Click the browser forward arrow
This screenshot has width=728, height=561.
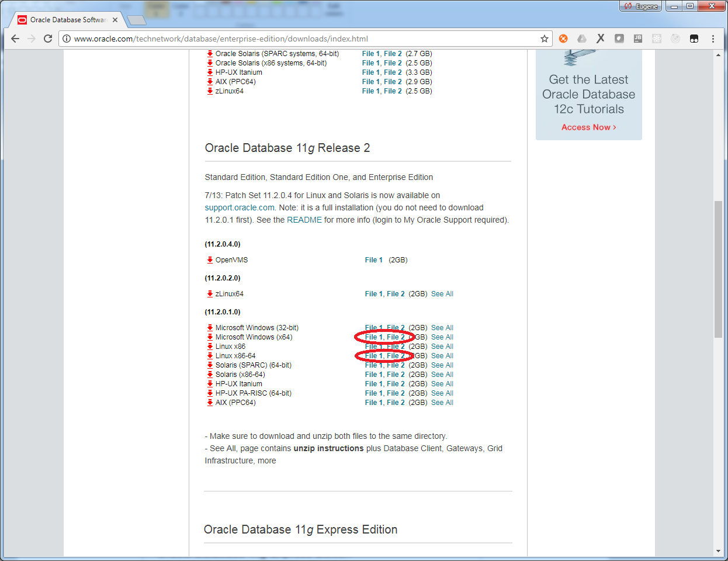pos(32,39)
